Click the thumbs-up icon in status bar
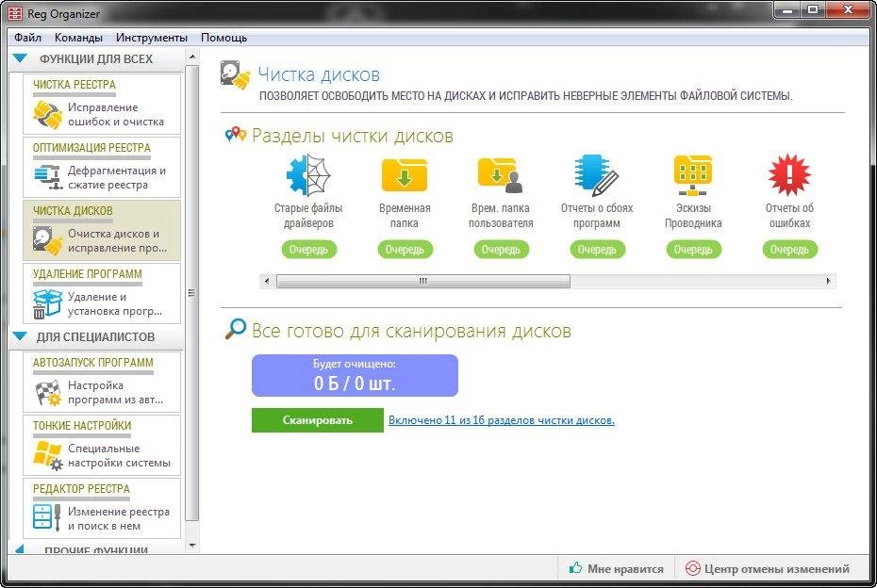Viewport: 877px width, 588px height. point(575,568)
